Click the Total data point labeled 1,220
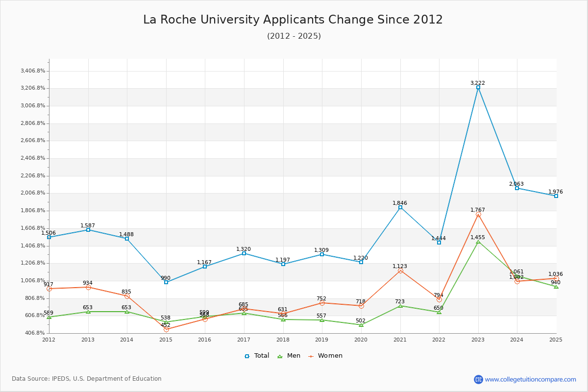The image size is (588, 392). coord(361,262)
